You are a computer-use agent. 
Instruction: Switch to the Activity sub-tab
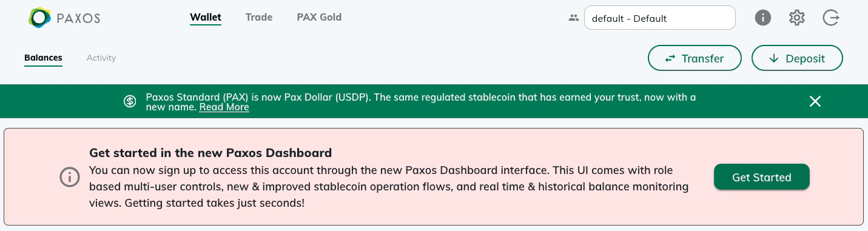[101, 58]
